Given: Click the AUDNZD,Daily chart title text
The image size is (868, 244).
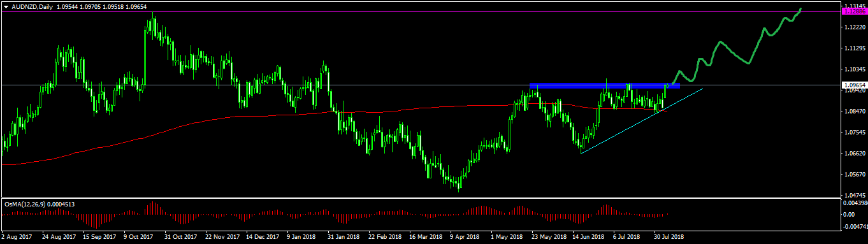Looking at the screenshot, I should point(32,6).
